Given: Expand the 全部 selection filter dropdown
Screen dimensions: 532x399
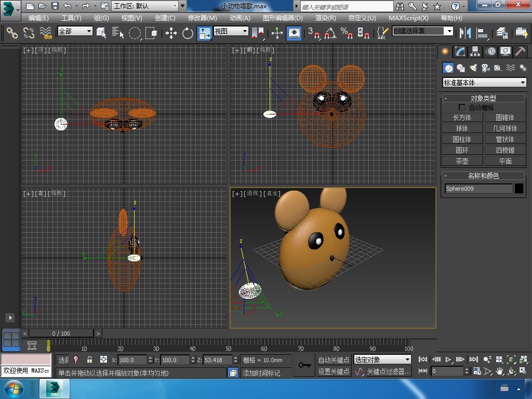Looking at the screenshot, I should (75, 31).
